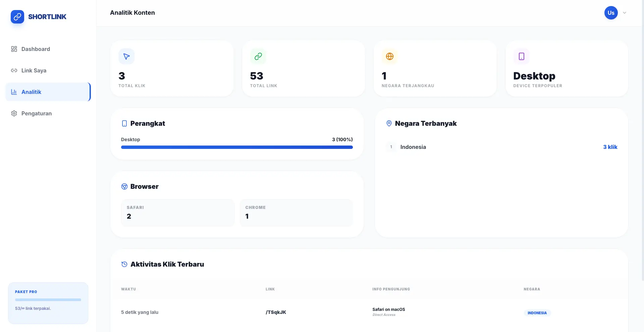Viewport: 644px width, 332px height.
Task: Select the Analitik sidebar item
Action: [x=31, y=92]
